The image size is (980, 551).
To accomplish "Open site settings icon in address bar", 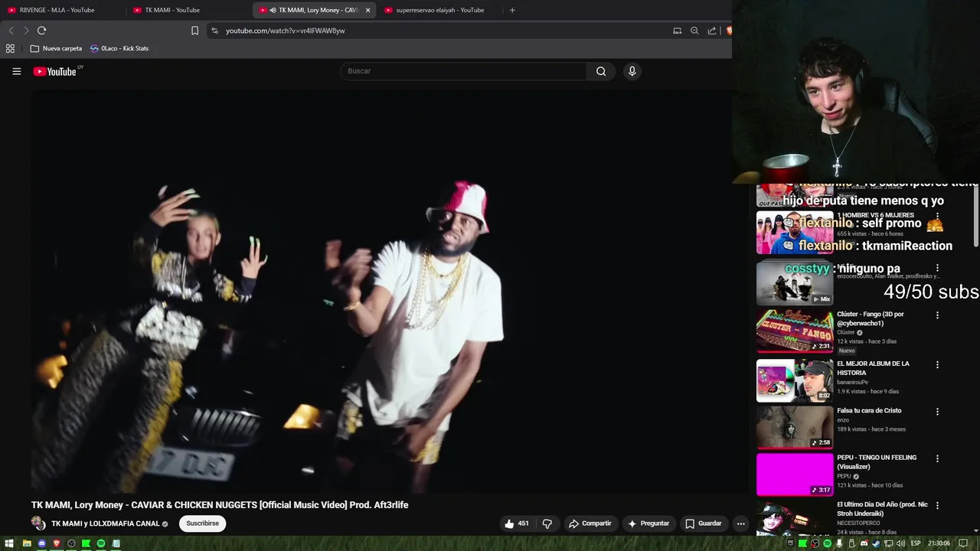I will click(x=214, y=31).
